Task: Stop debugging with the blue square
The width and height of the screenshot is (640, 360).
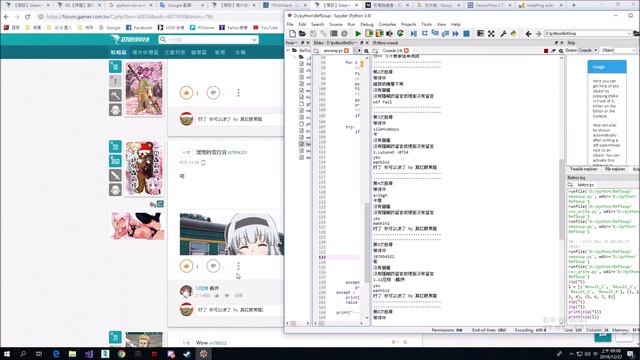Action: 466,34
